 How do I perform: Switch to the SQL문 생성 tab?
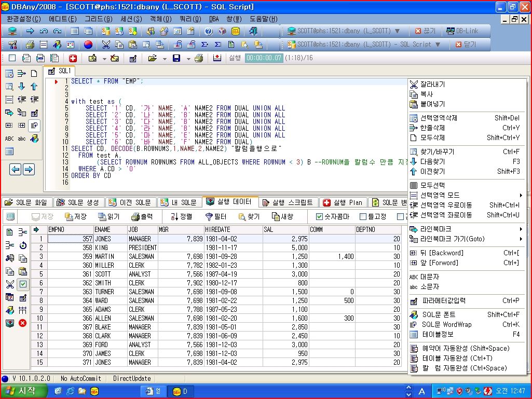pos(79,202)
